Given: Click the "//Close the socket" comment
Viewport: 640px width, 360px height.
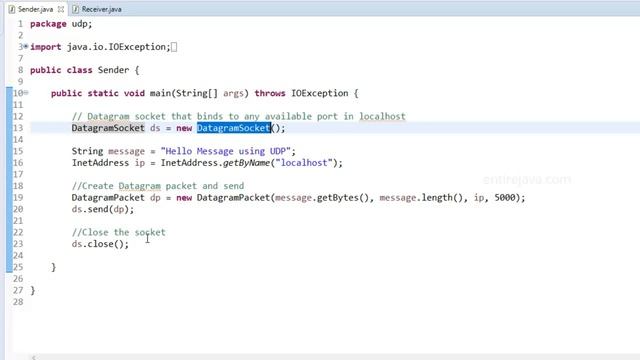Looking at the screenshot, I should 119,233.
